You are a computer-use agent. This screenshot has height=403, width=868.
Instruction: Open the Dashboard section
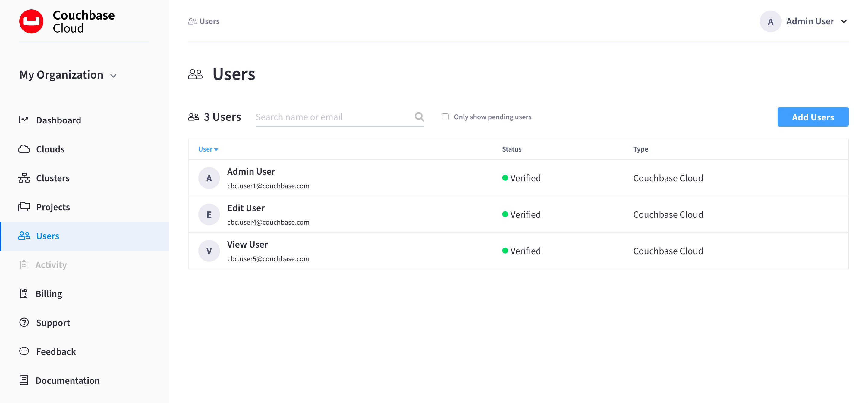point(58,120)
